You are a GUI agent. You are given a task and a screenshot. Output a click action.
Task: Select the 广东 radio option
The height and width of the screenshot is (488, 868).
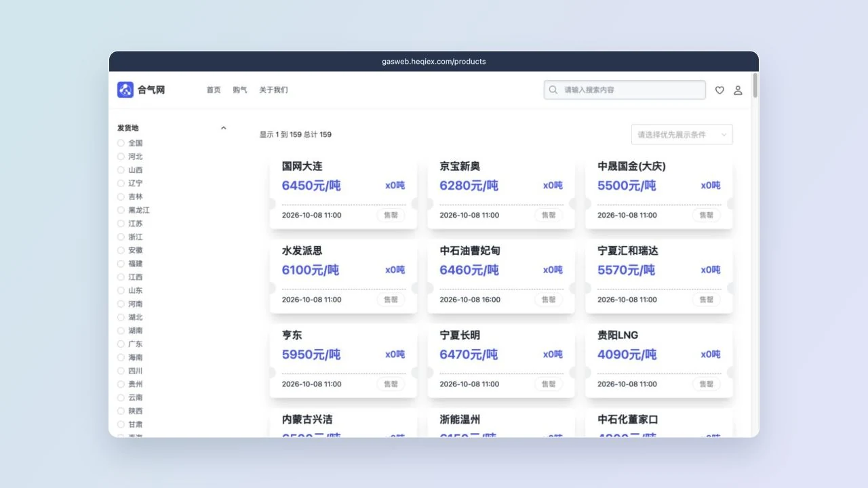(x=121, y=344)
